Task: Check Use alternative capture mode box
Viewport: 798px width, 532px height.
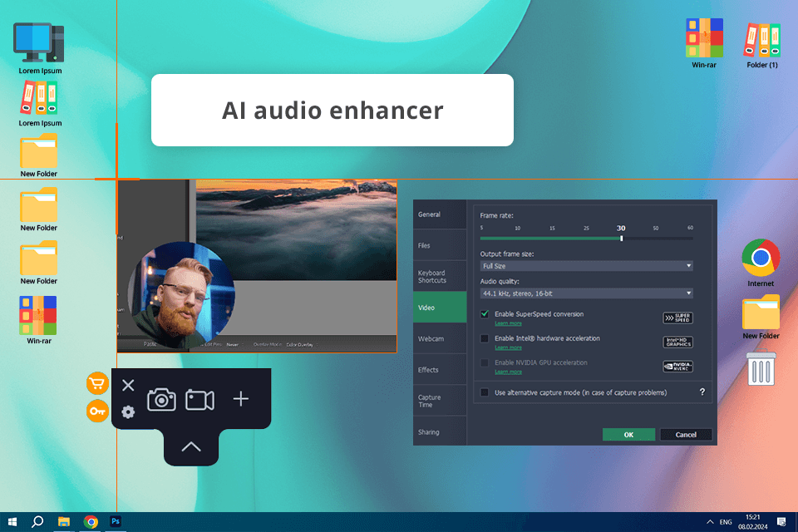Action: 485,392
